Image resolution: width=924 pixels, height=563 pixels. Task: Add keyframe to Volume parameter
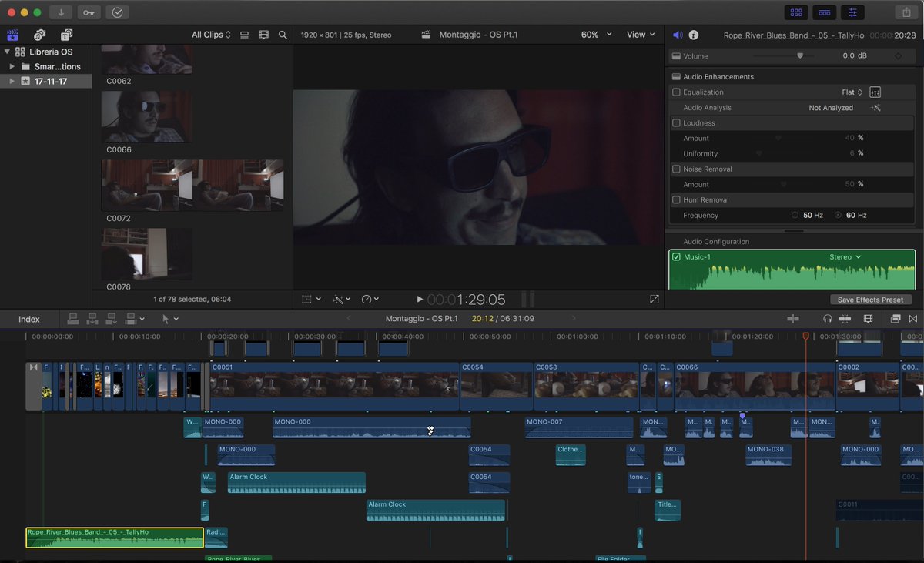pyautogui.click(x=898, y=56)
